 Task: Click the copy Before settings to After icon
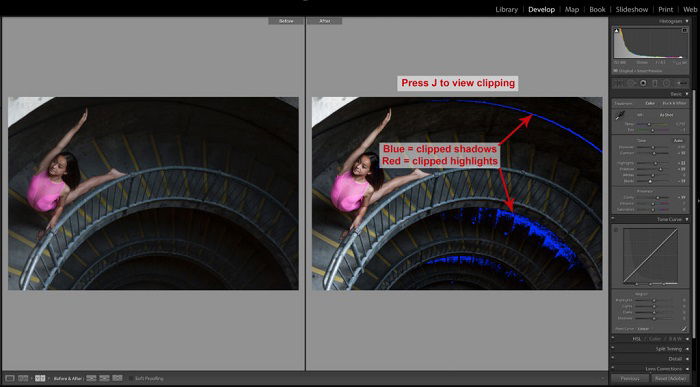coord(91,378)
